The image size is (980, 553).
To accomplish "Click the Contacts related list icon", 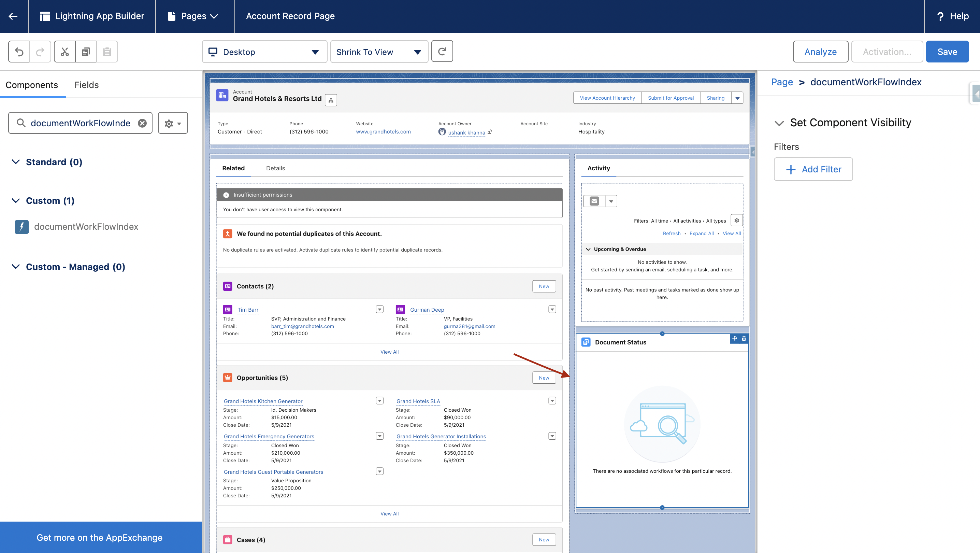I will [228, 286].
